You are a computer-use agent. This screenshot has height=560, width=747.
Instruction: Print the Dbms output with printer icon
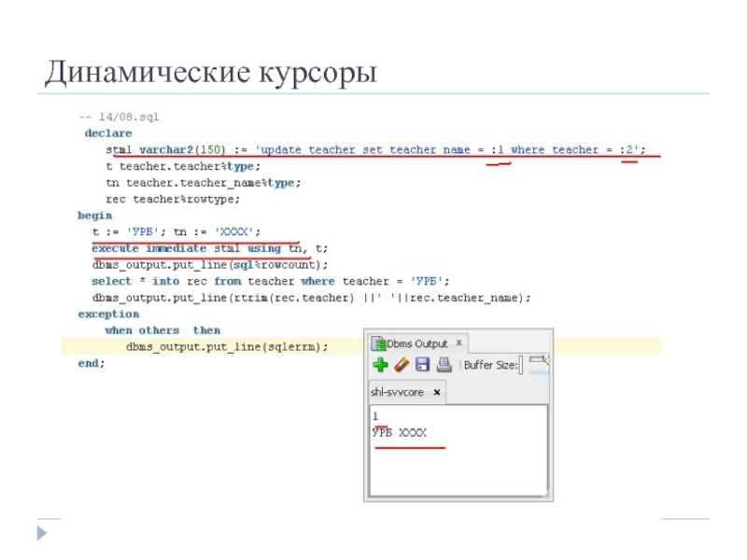pyautogui.click(x=444, y=365)
